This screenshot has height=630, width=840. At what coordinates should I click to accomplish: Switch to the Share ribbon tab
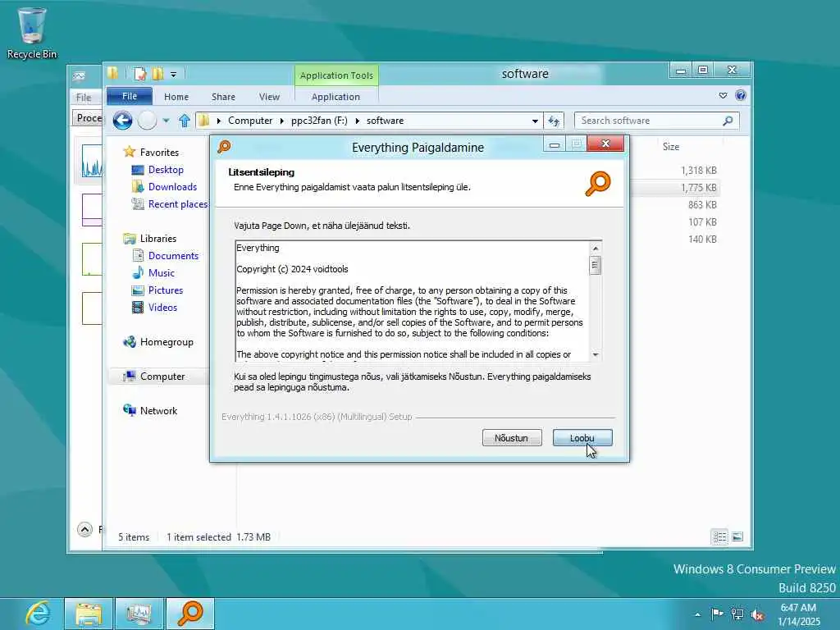click(x=223, y=97)
